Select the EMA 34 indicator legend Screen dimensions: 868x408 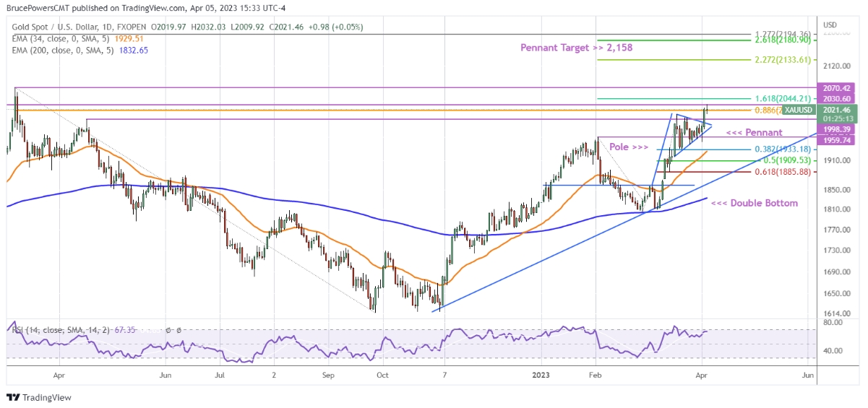click(x=65, y=39)
